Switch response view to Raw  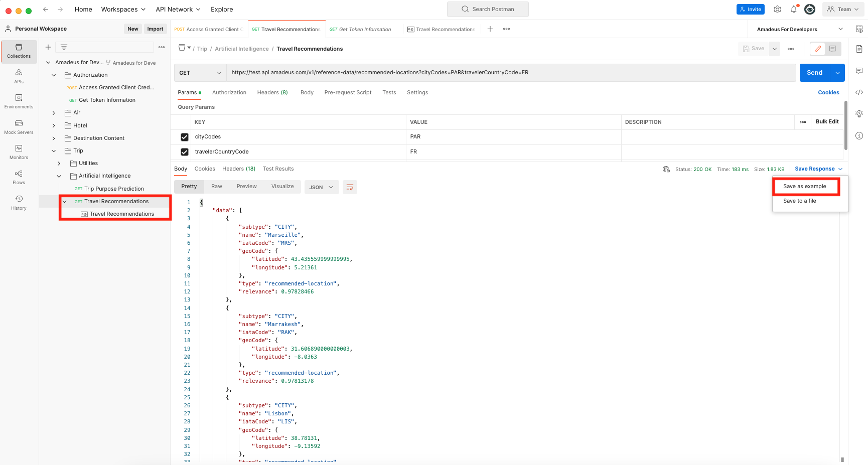tap(217, 187)
